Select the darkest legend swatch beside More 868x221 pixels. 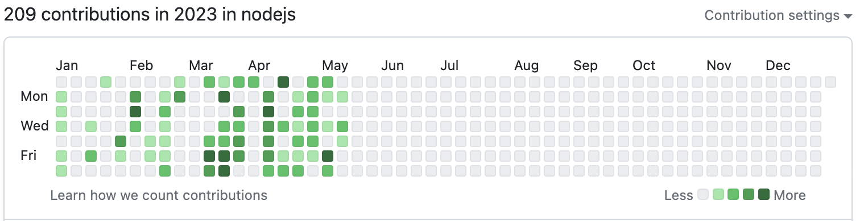764,195
